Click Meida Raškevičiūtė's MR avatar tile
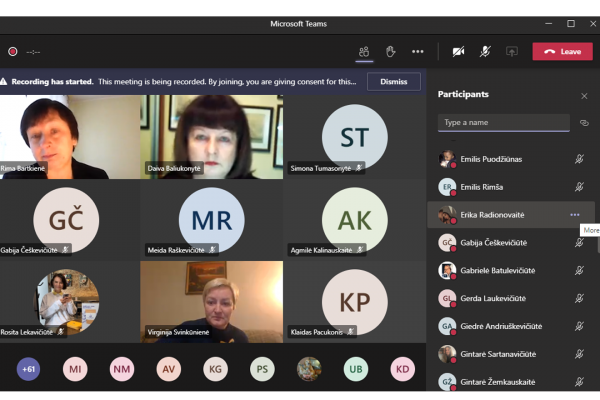 (x=212, y=220)
